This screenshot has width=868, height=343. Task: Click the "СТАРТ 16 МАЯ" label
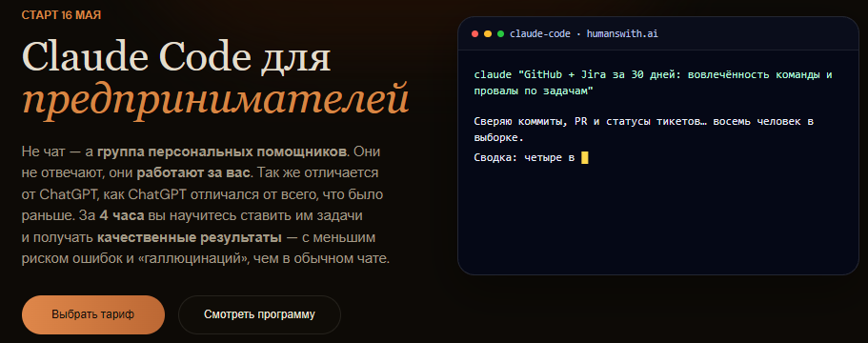[61, 15]
